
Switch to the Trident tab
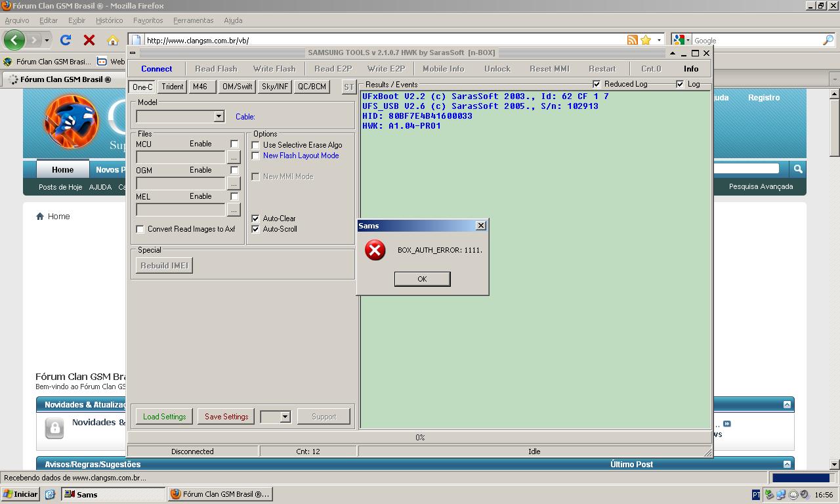(173, 87)
